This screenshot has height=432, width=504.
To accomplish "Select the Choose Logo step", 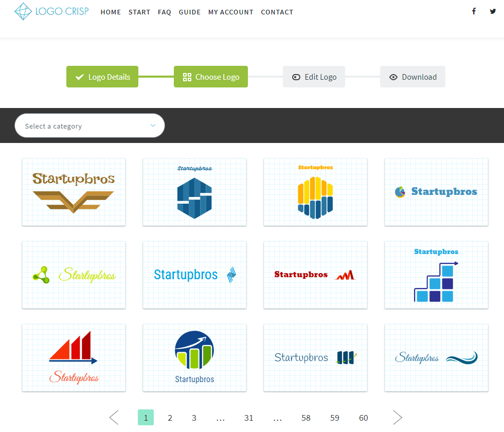I will pos(211,77).
